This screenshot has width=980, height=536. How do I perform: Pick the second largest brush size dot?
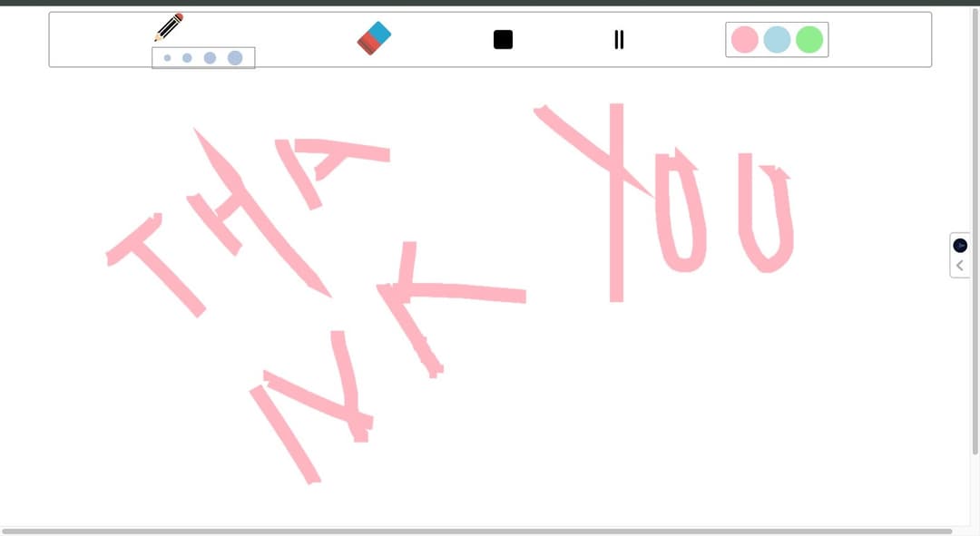[x=210, y=58]
